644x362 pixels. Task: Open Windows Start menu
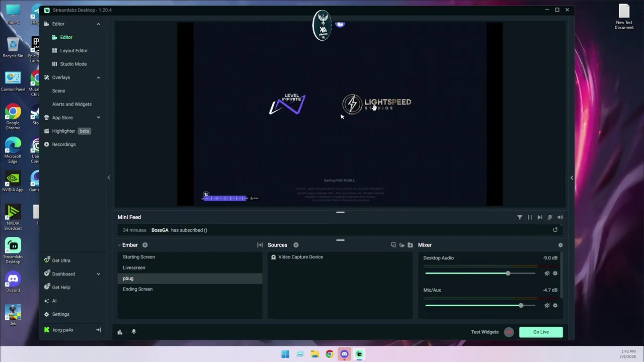tap(285, 354)
